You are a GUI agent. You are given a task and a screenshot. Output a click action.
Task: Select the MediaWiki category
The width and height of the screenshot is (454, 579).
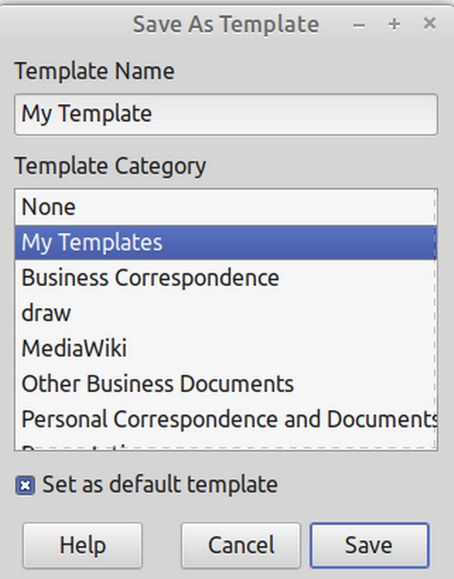225,348
